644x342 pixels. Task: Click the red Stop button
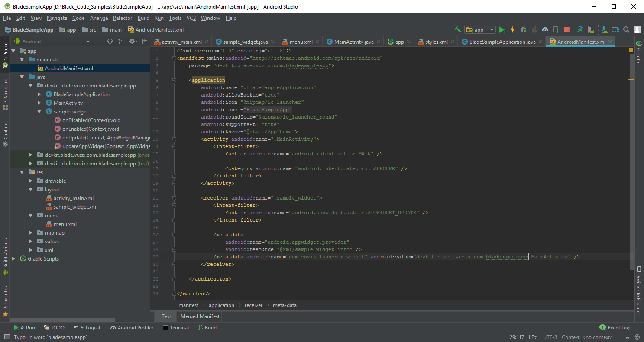click(x=567, y=30)
